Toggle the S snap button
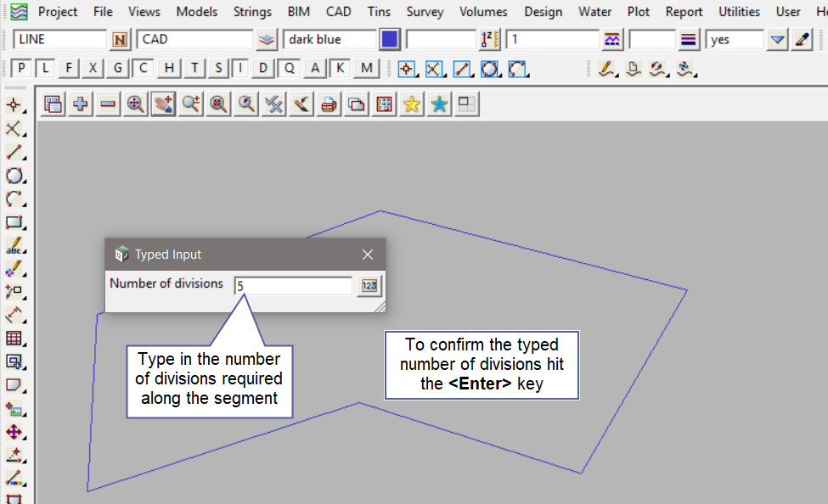 click(218, 68)
